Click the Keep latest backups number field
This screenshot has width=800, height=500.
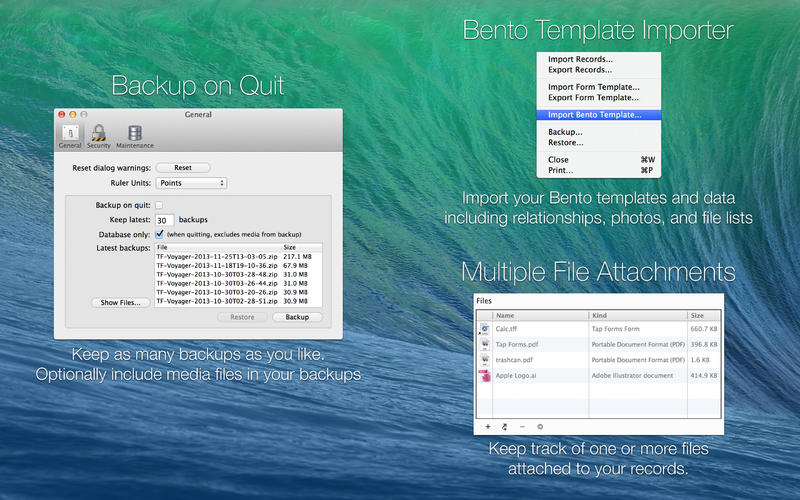pos(164,219)
